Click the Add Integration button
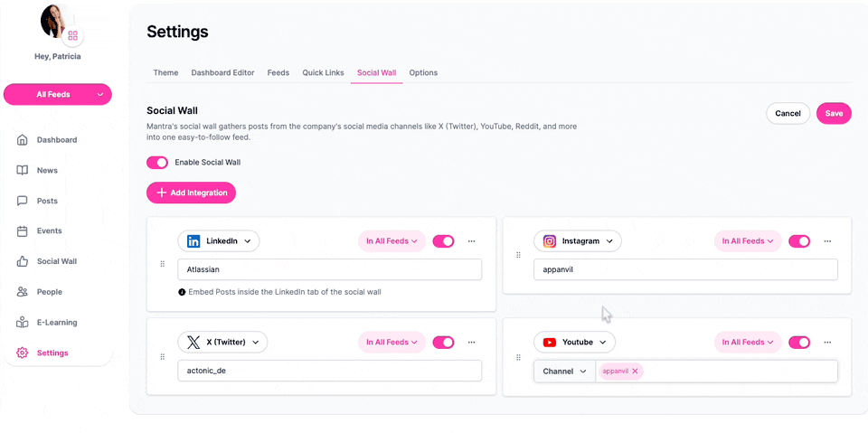 point(191,193)
